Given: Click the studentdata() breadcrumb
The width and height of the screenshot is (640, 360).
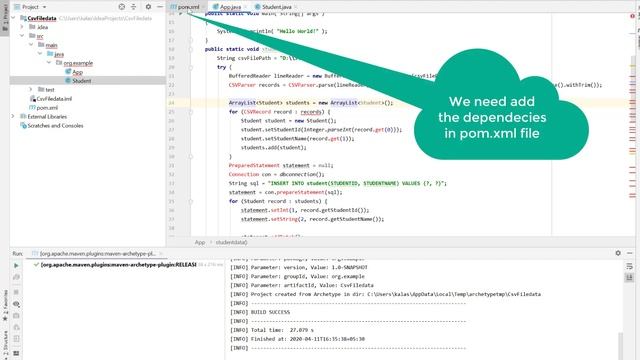Looking at the screenshot, I should point(231,242).
